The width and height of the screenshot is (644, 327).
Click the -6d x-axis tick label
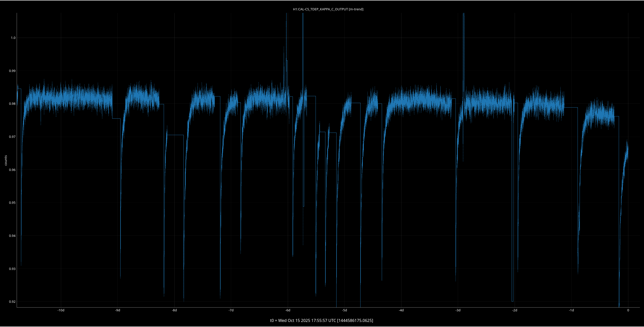coord(288,310)
